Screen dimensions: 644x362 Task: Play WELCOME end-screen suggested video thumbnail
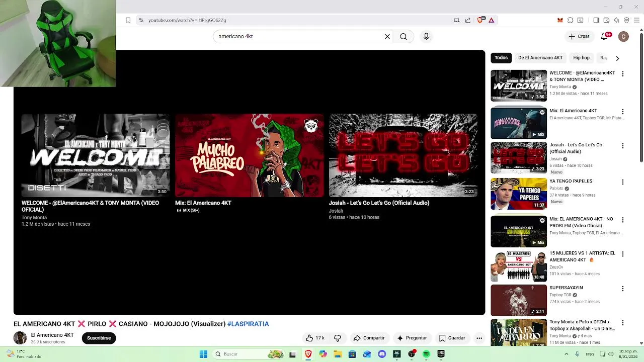click(96, 155)
